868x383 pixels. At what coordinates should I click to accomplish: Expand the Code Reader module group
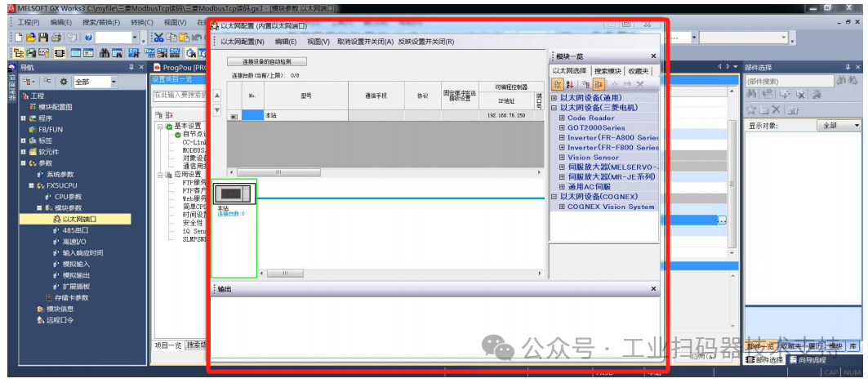(562, 118)
